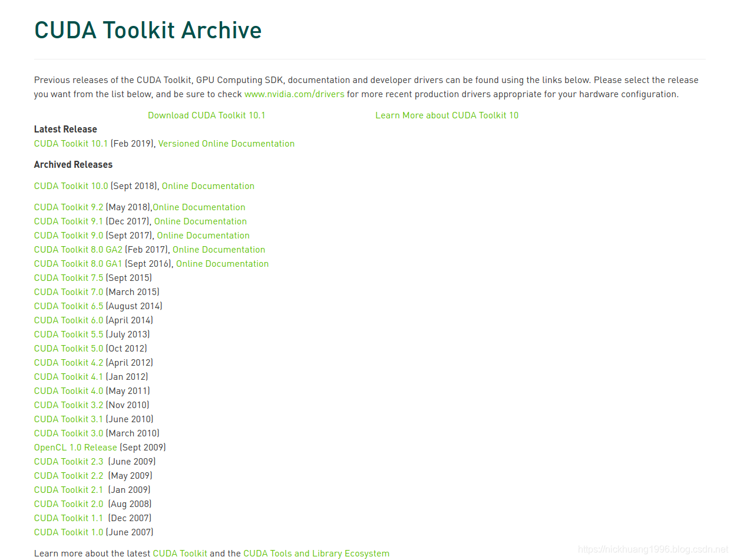
Task: Choose CUDA Toolkit 9.1
Action: pyautogui.click(x=68, y=221)
